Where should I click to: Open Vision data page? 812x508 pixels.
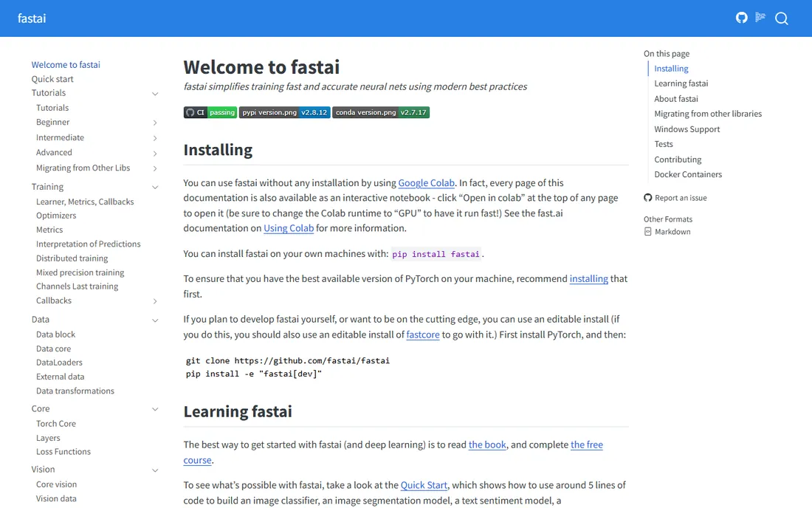[56, 498]
